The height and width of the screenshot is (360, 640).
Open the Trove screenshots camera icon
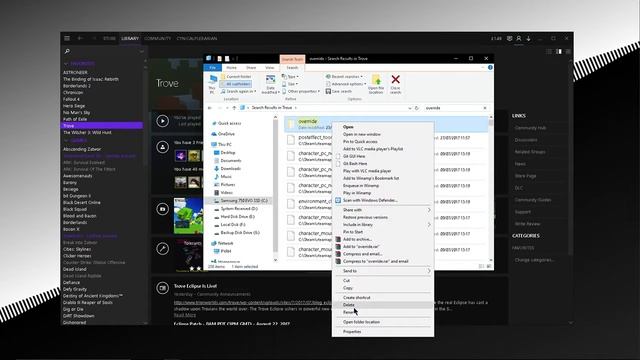[162, 209]
